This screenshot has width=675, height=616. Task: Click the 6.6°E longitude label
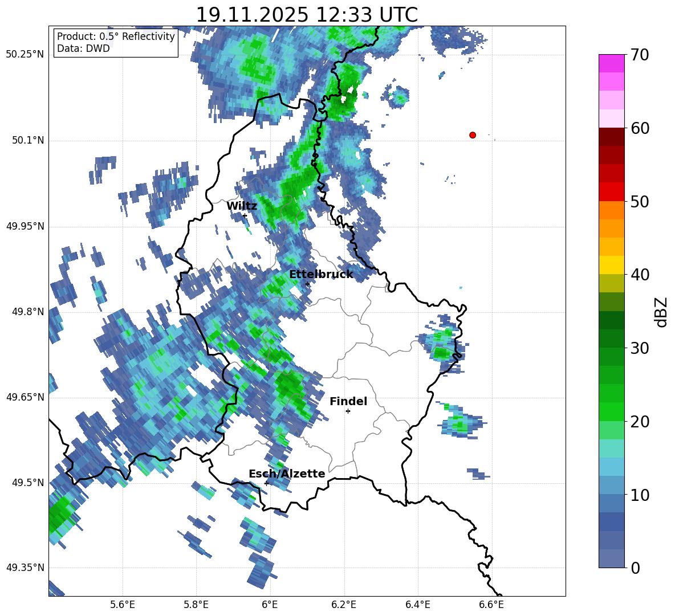(491, 605)
